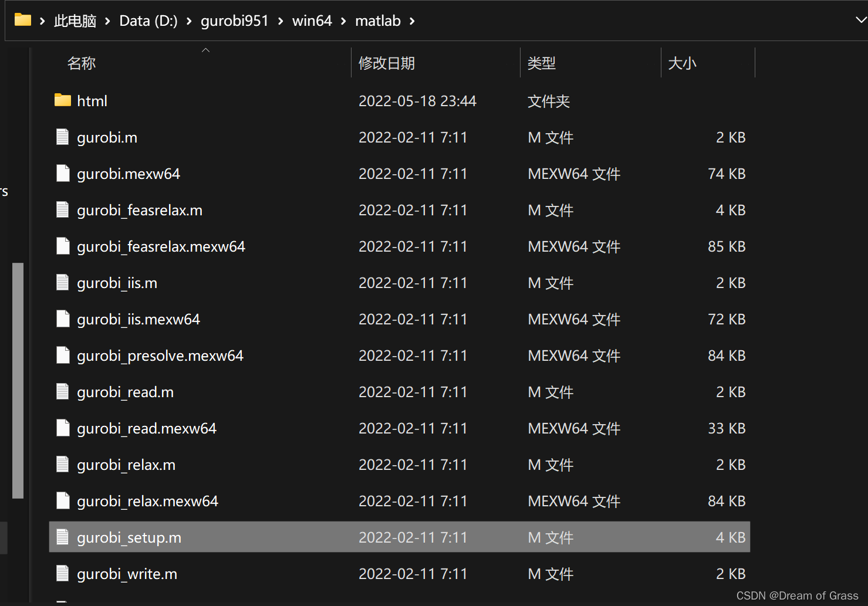Click the 84 KB size of gurobi_relax.mexw64
Image resolution: width=868 pixels, height=606 pixels.
[x=727, y=501]
